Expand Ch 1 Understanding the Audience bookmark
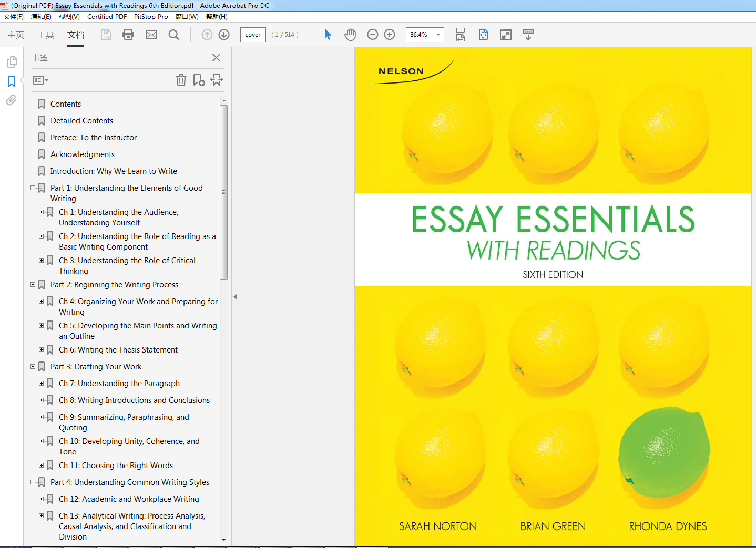 point(42,212)
